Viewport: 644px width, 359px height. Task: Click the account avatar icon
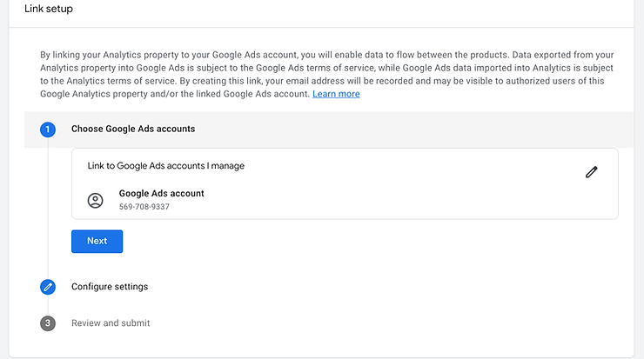pyautogui.click(x=96, y=201)
